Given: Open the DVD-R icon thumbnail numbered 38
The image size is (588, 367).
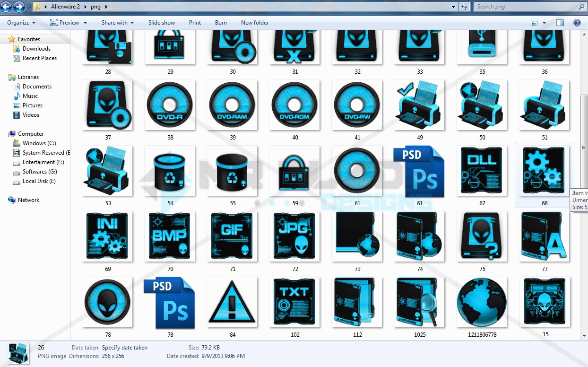Looking at the screenshot, I should [170, 105].
